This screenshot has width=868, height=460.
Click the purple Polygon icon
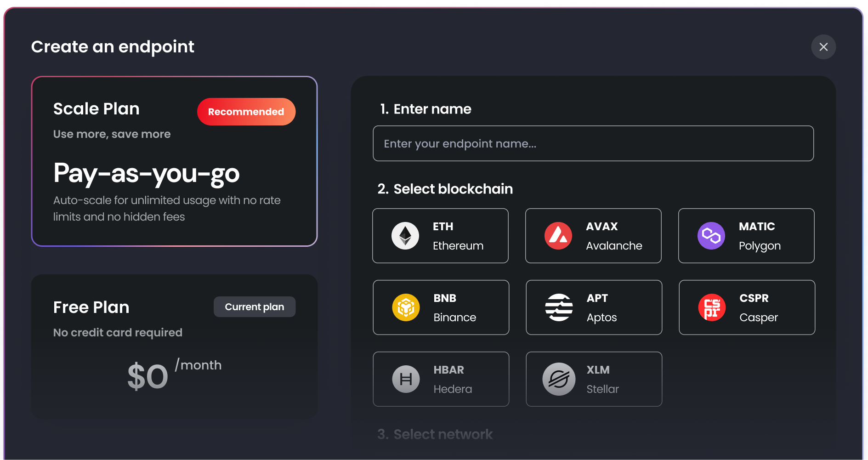point(711,236)
